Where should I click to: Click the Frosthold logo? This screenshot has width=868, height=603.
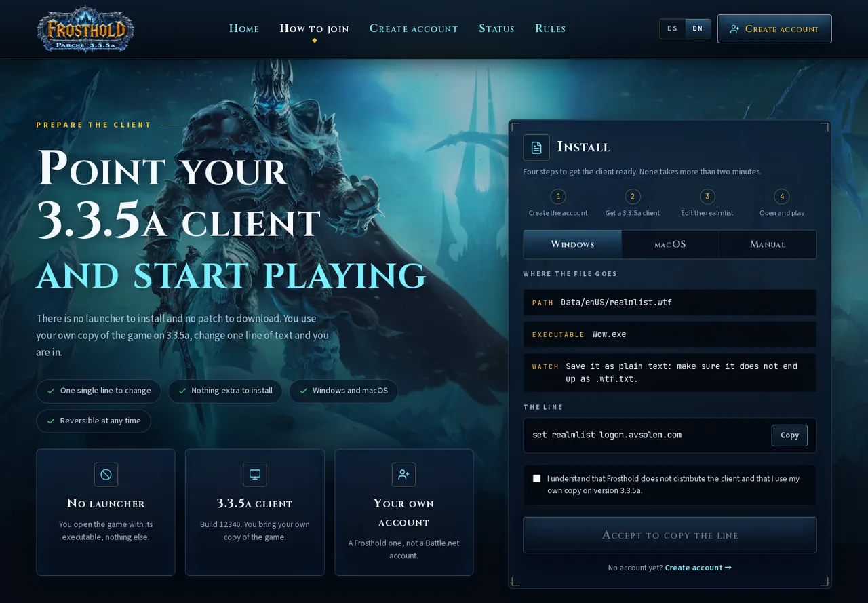[85, 29]
